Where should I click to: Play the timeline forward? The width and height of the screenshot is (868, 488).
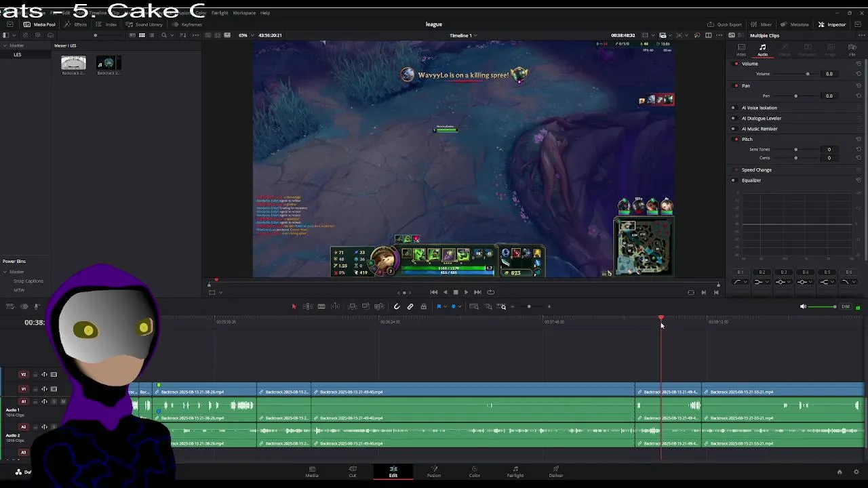[466, 292]
